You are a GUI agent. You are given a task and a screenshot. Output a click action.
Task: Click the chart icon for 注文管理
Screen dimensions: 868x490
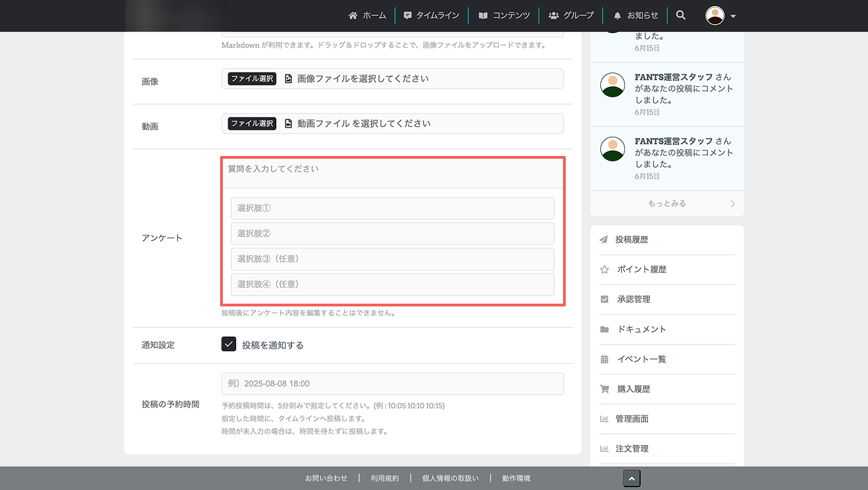[604, 448]
